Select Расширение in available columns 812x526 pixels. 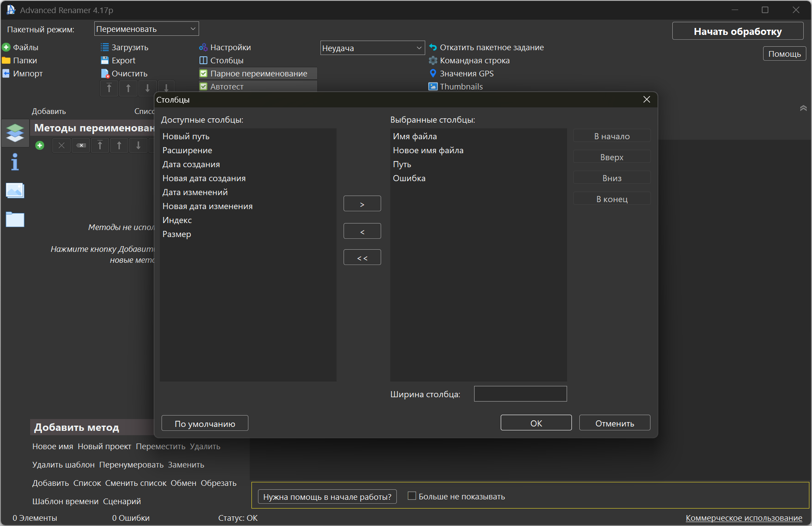(x=187, y=150)
